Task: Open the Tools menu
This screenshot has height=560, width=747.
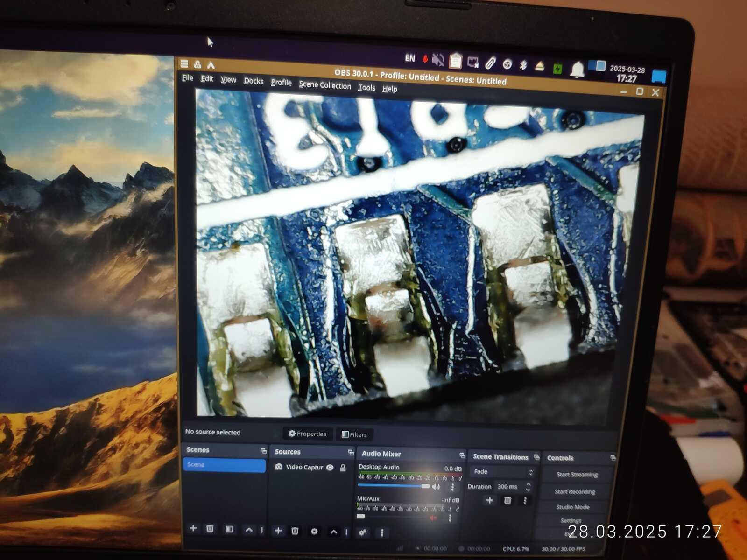Action: tap(366, 87)
